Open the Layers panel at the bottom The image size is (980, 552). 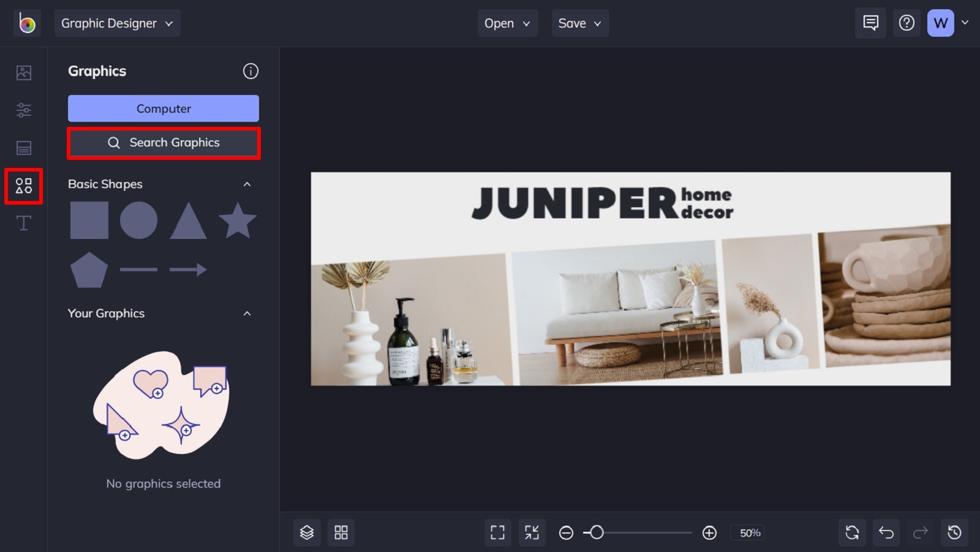(x=307, y=532)
